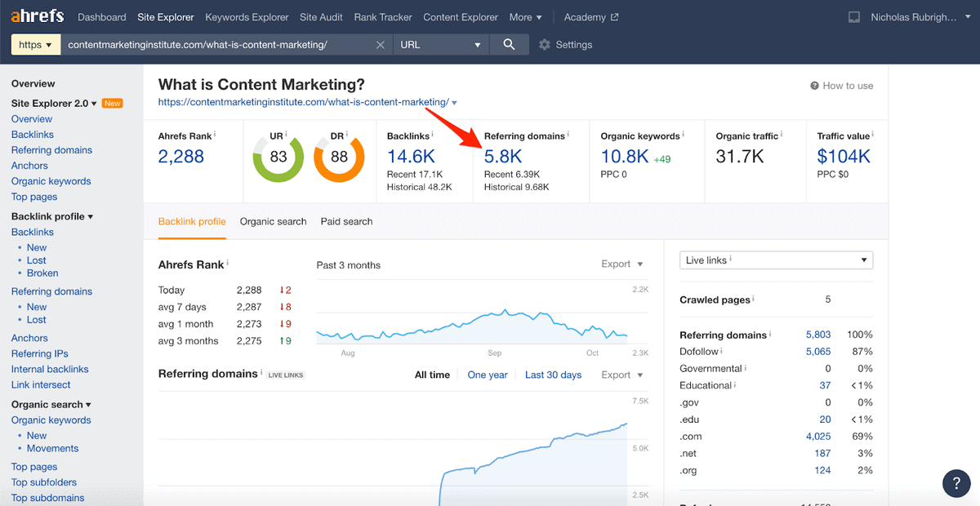Open Settings next to the search bar
The image size is (980, 506).
tap(565, 45)
